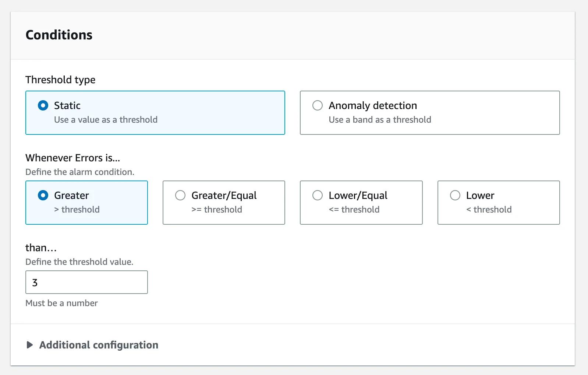The width and height of the screenshot is (588, 375).
Task: Choose the Lower/Equal radio button
Action: pyautogui.click(x=317, y=196)
